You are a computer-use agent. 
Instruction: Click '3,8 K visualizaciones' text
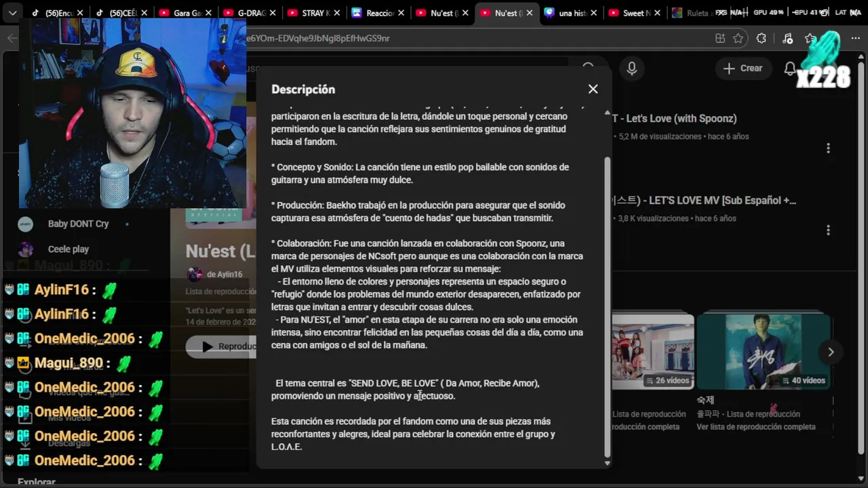click(x=653, y=219)
